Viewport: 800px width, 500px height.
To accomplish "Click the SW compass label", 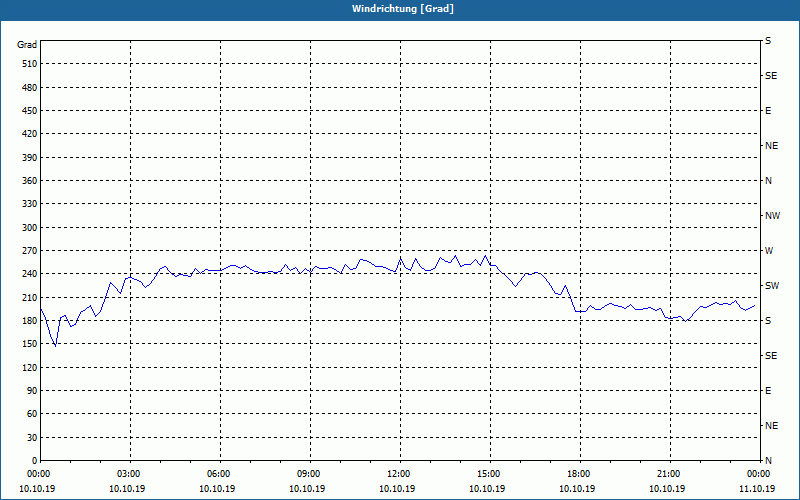I will coord(772,286).
